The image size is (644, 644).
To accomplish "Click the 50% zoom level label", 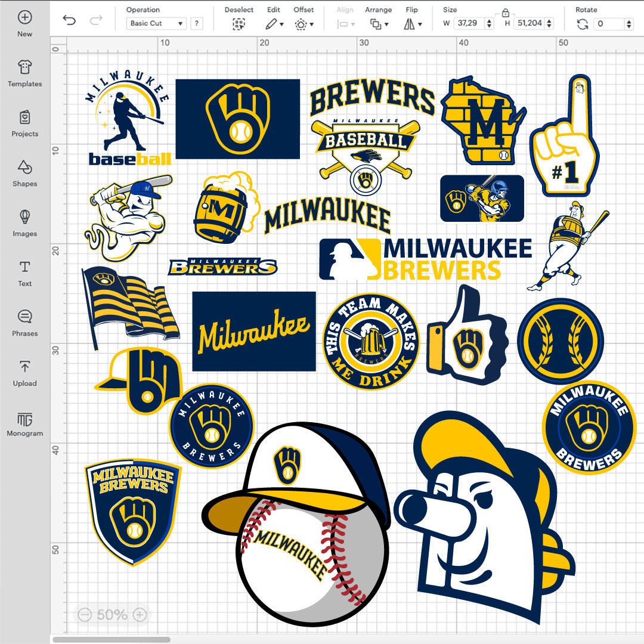I will tap(112, 615).
